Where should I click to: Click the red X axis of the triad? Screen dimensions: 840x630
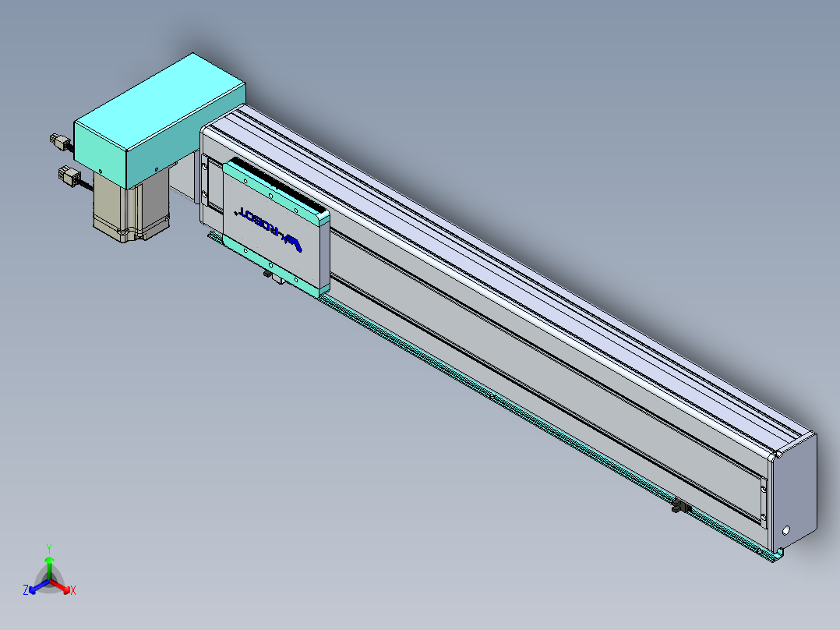pos(63,588)
